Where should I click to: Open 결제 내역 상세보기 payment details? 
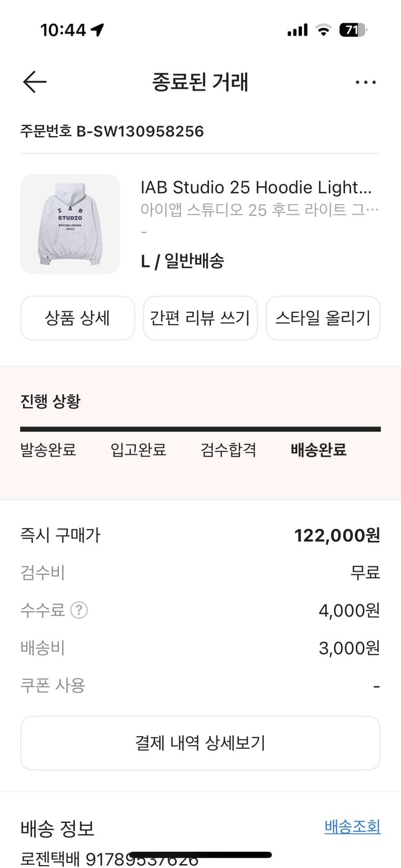[x=200, y=743]
